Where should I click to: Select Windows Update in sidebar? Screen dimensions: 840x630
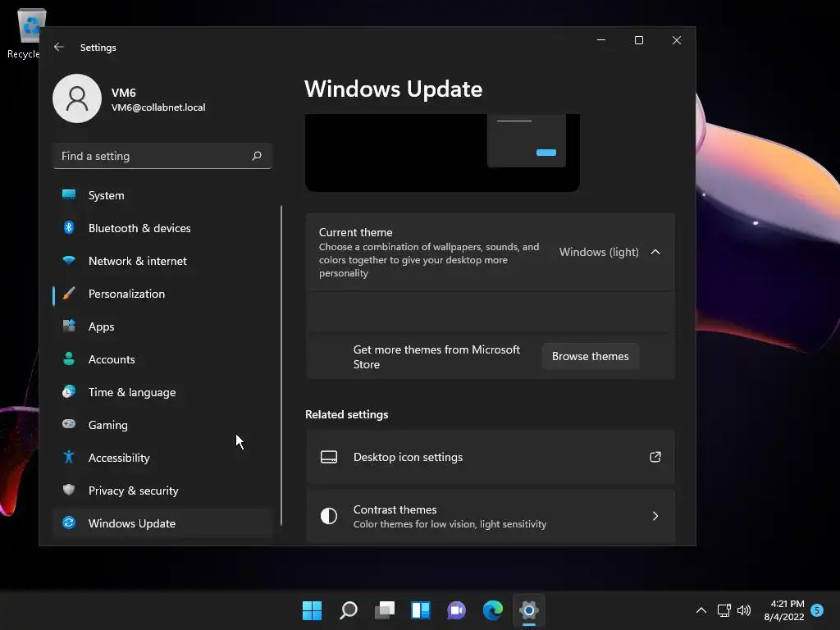point(162,523)
